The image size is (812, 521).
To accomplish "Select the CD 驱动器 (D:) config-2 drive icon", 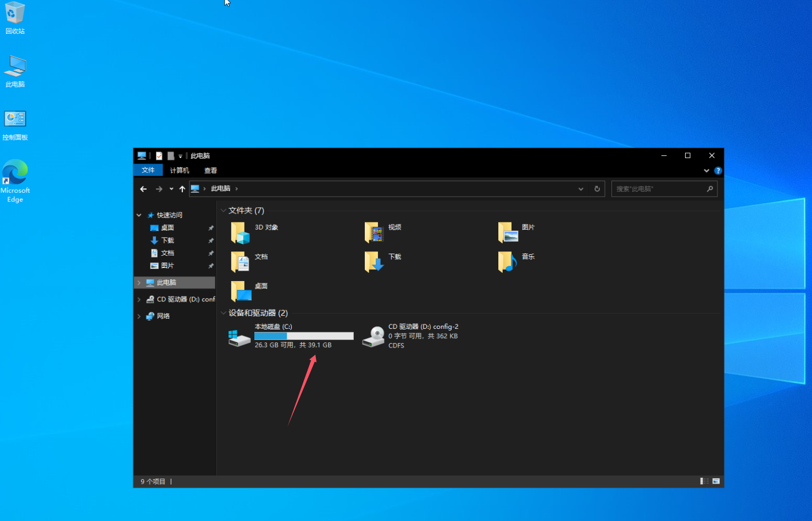I will (x=374, y=337).
